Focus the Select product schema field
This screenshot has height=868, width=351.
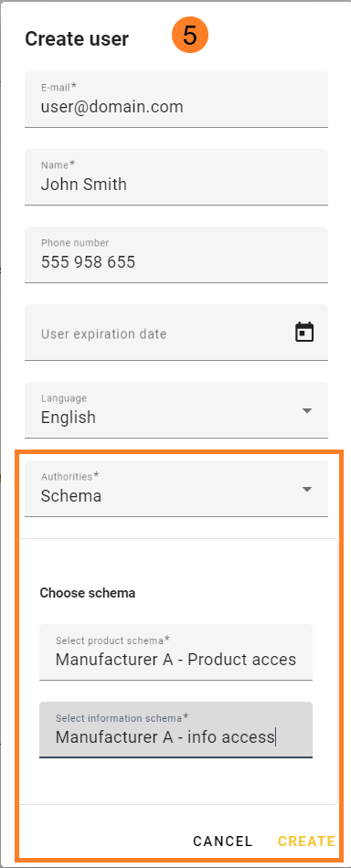[176, 652]
